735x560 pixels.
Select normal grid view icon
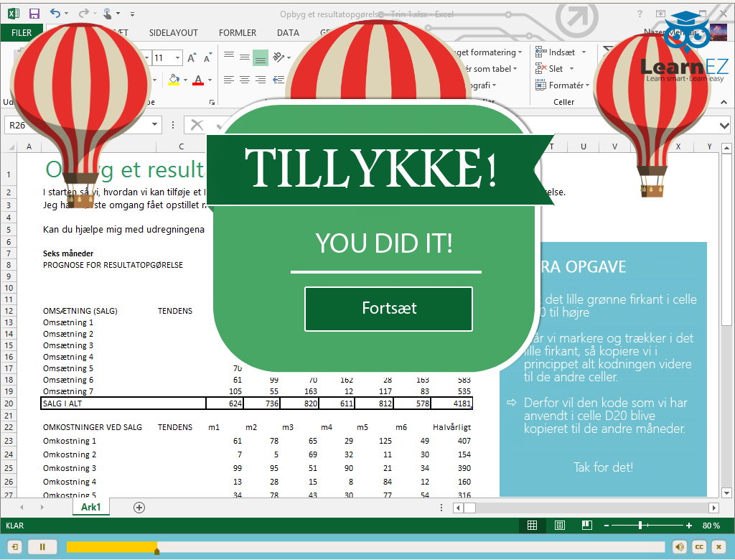(532, 526)
